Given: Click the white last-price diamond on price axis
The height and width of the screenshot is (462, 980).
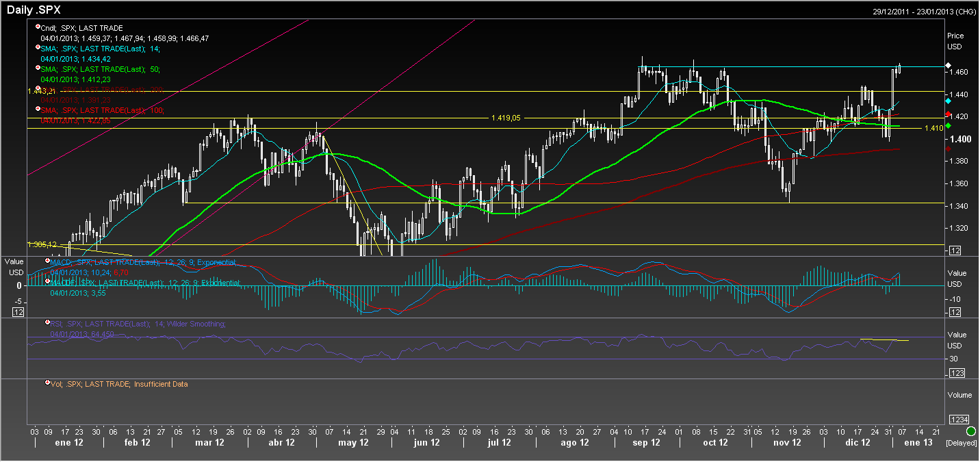Looking at the screenshot, I should (948, 66).
